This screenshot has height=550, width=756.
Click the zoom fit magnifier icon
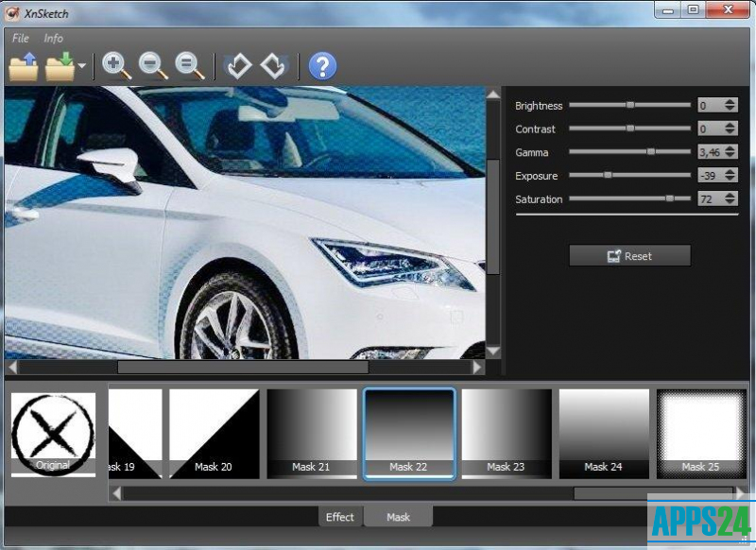pyautogui.click(x=190, y=65)
